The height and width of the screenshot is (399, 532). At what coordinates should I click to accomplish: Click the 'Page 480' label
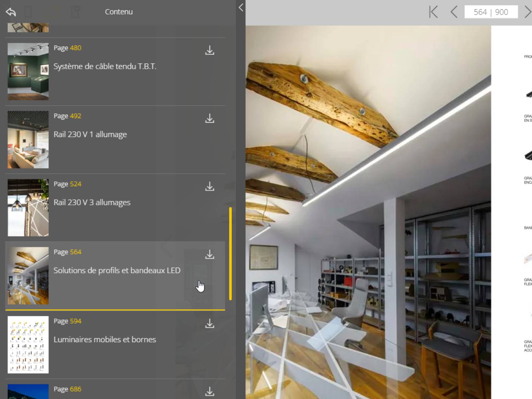click(x=67, y=48)
